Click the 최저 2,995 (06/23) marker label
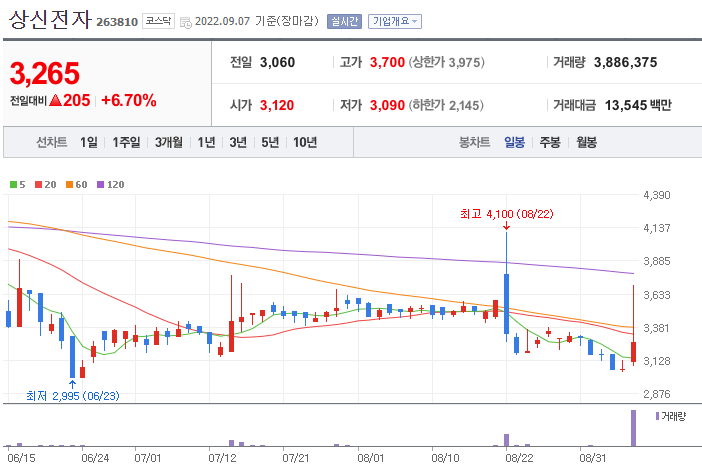Viewport: 702px width, 470px height. 73,396
